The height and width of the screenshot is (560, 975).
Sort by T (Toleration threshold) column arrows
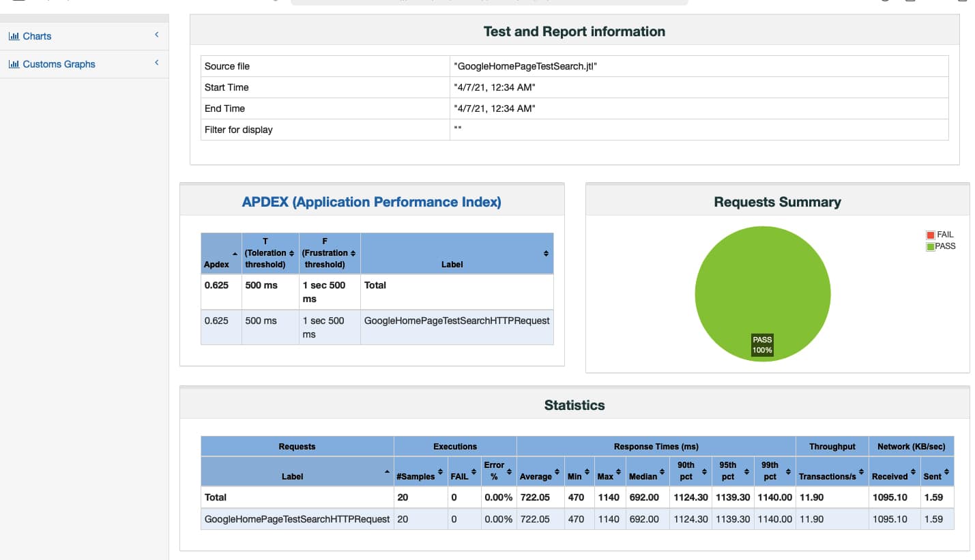[291, 254]
